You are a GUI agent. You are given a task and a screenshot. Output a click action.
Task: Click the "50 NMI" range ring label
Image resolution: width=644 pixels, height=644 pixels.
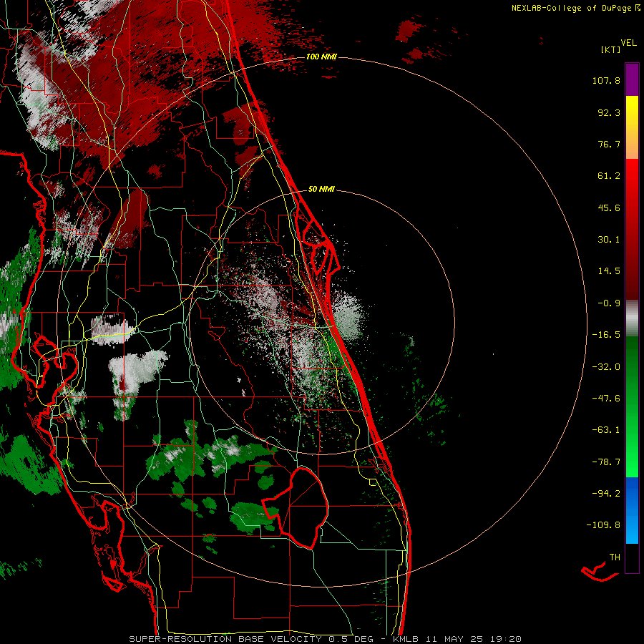321,189
